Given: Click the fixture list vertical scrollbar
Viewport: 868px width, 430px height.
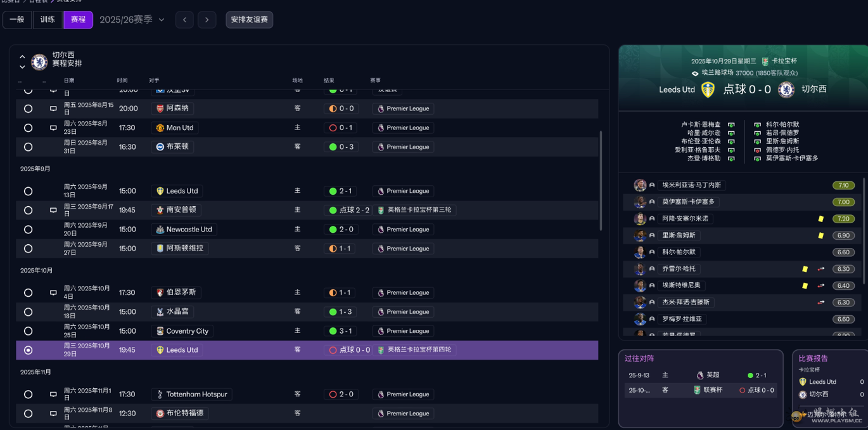Looking at the screenshot, I should [x=601, y=181].
